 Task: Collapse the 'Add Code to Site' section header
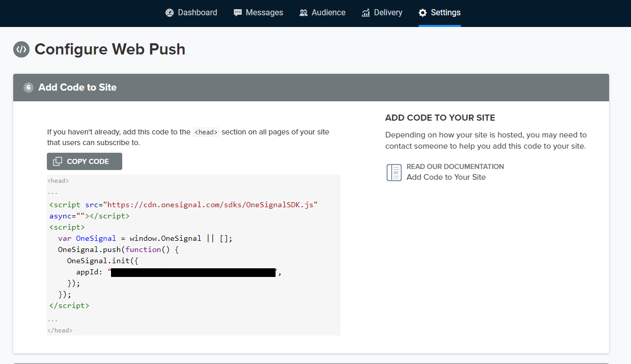point(311,88)
